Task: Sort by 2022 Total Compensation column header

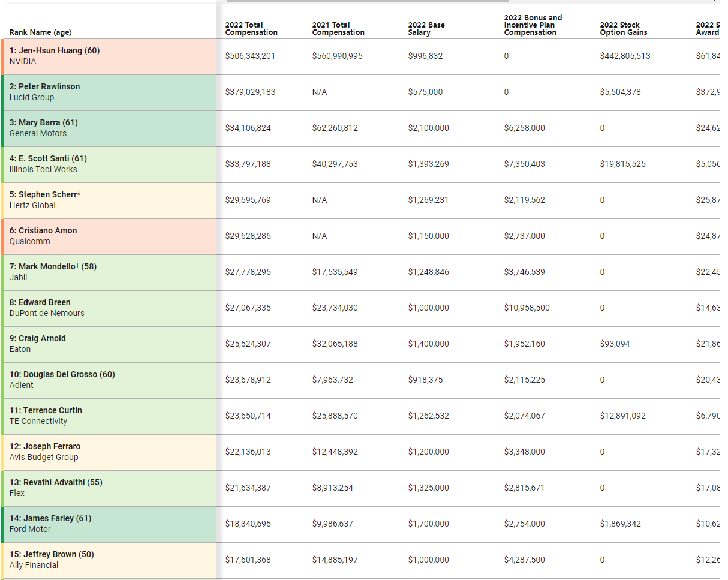Action: click(x=251, y=29)
